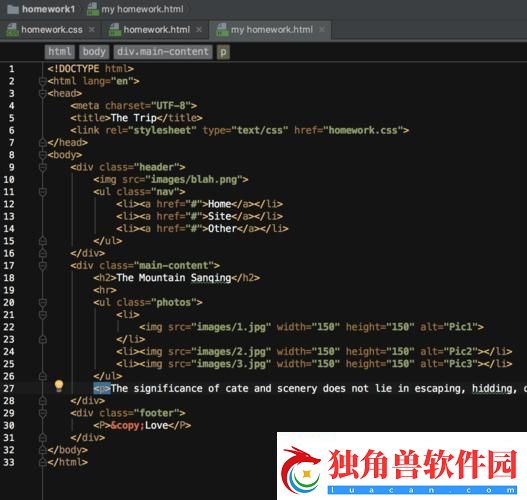Screen dimensions: 527x500
Task: Collapse the photos ul fold on line 20
Action: pyautogui.click(x=42, y=303)
